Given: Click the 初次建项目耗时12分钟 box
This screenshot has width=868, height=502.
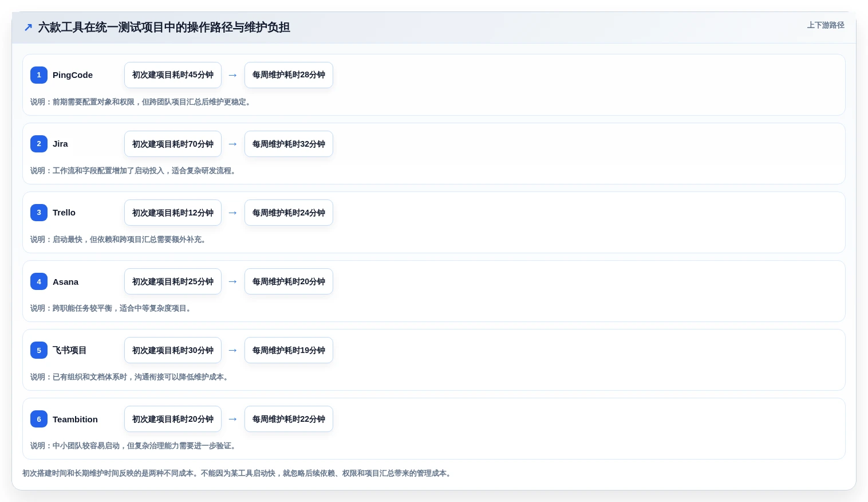Looking at the screenshot, I should point(173,213).
